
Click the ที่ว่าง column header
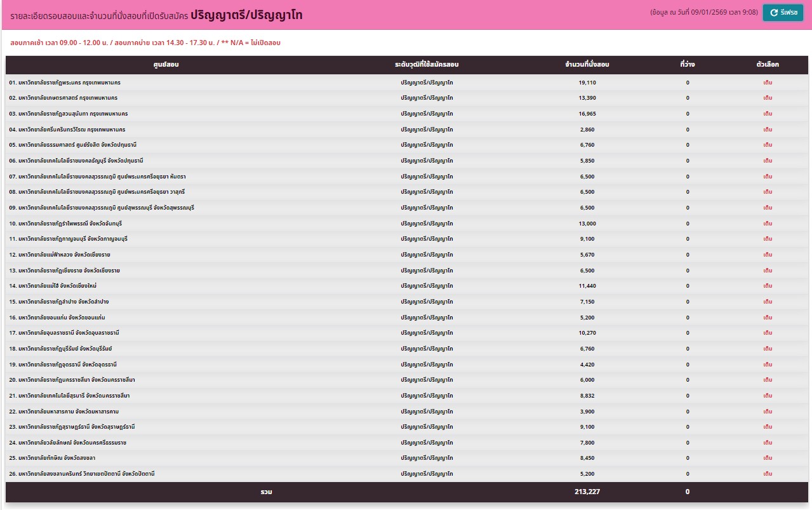(x=687, y=65)
